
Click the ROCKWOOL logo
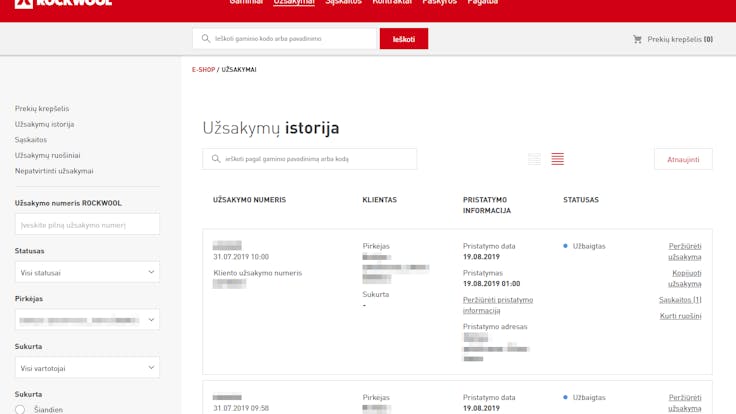click(x=63, y=3)
